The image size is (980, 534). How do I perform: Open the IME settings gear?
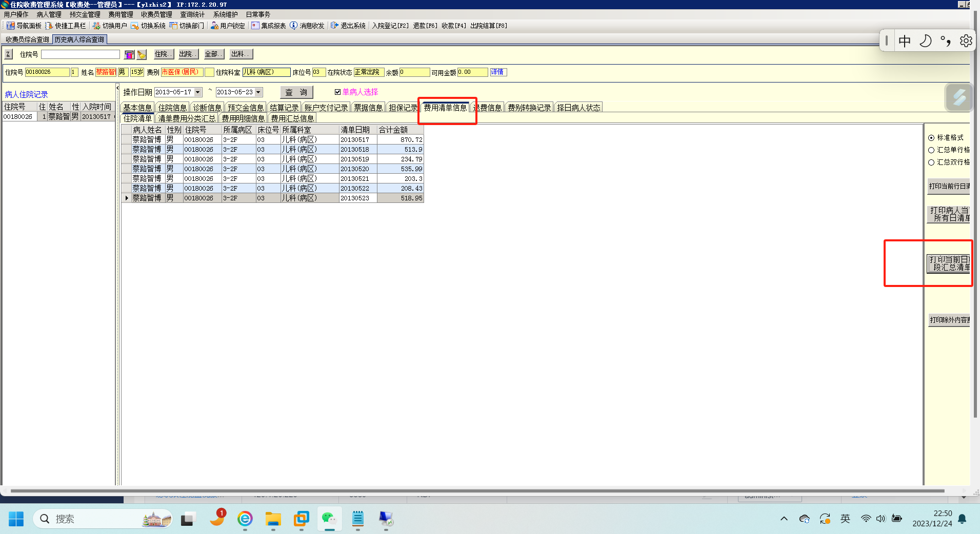click(x=966, y=41)
